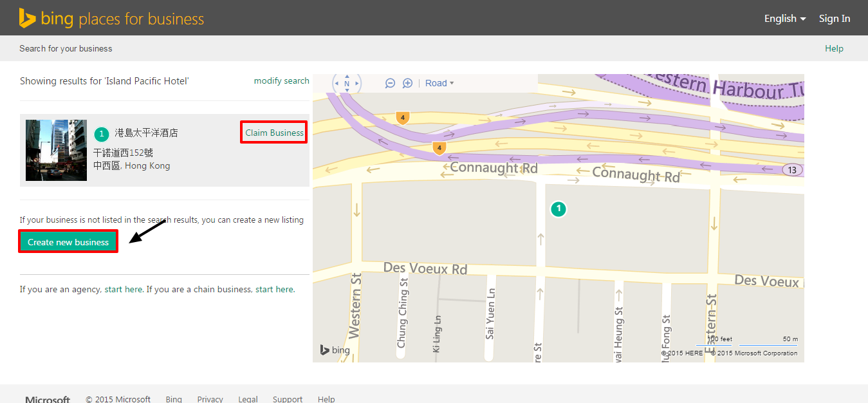
Task: Zoom out the map with minus icon
Action: coord(390,83)
